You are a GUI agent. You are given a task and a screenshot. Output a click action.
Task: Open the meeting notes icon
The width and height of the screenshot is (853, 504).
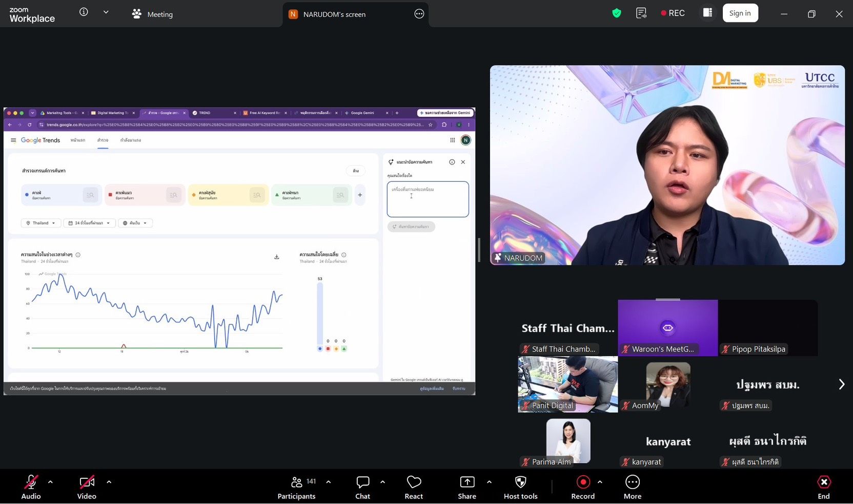641,13
